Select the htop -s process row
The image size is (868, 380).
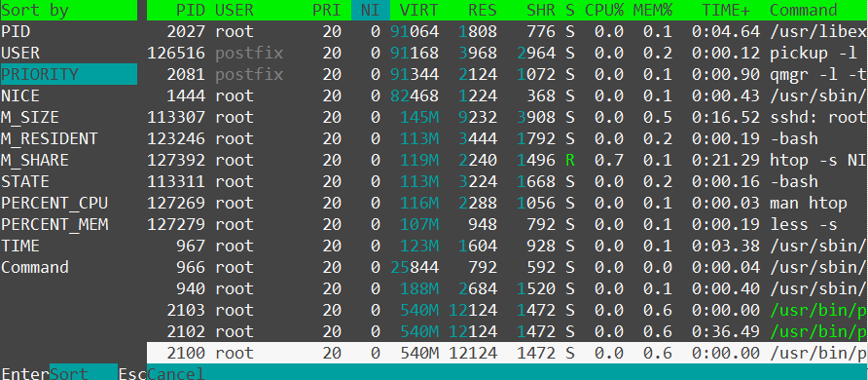click(x=507, y=160)
